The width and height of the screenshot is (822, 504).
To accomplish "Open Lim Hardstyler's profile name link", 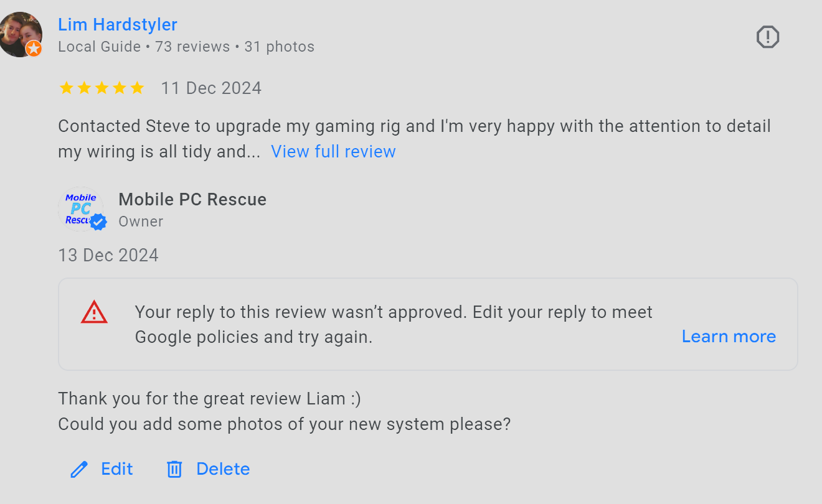I will (118, 25).
